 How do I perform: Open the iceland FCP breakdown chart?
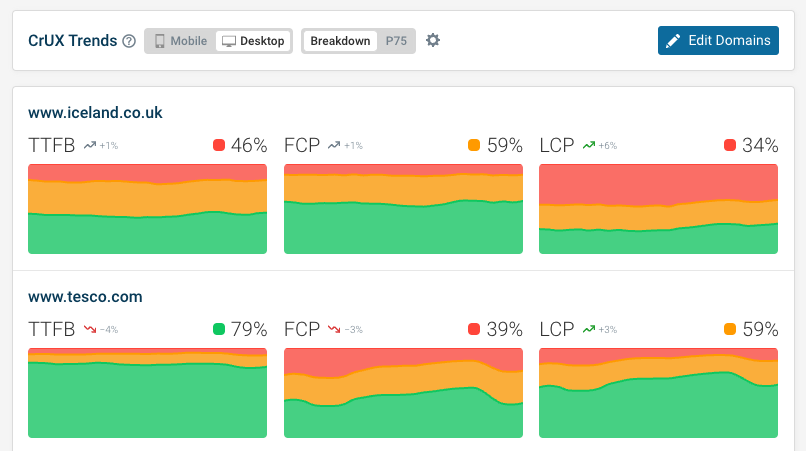[x=404, y=209]
